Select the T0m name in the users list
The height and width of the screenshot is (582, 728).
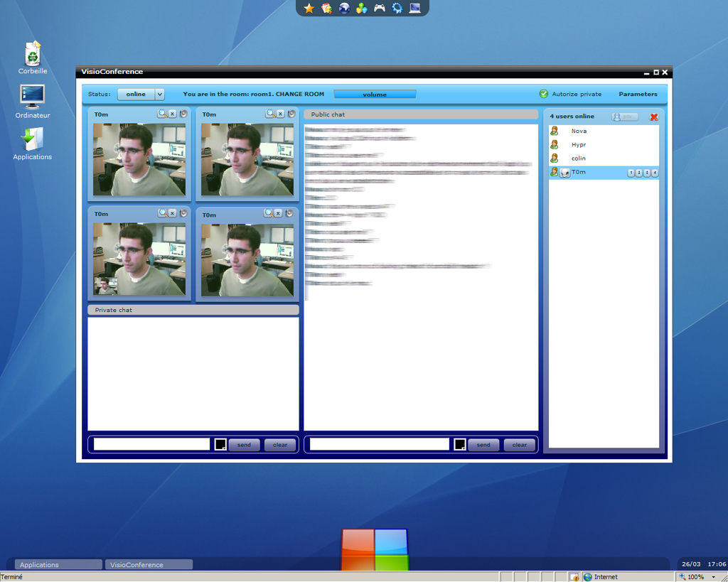pos(578,172)
